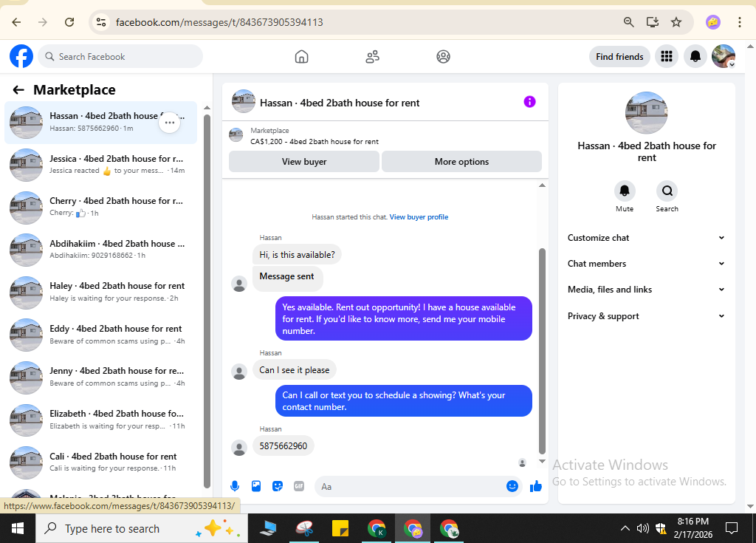The height and width of the screenshot is (543, 756).
Task: Click the browser zoom magnifier icon
Action: pos(628,22)
